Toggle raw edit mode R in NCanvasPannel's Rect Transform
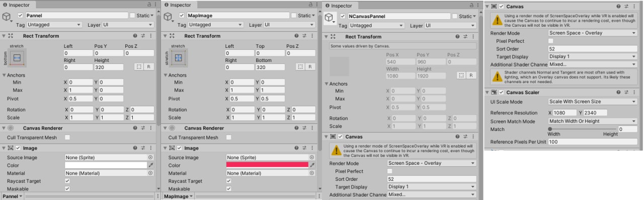The height and width of the screenshot is (200, 644). 471,75
